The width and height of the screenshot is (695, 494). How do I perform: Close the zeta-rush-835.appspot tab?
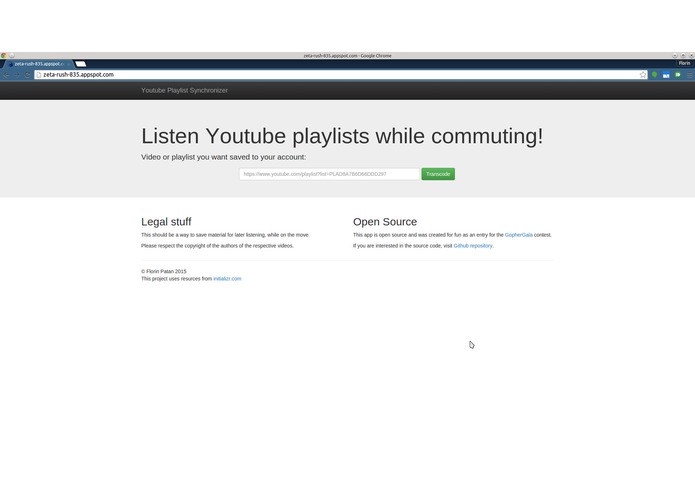tap(68, 64)
